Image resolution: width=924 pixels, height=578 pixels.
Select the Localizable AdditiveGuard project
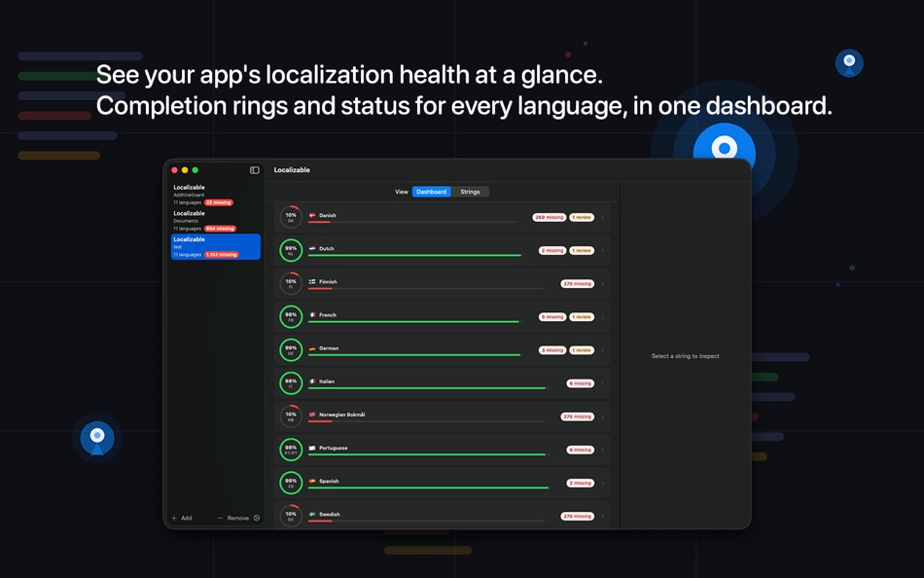click(x=216, y=195)
